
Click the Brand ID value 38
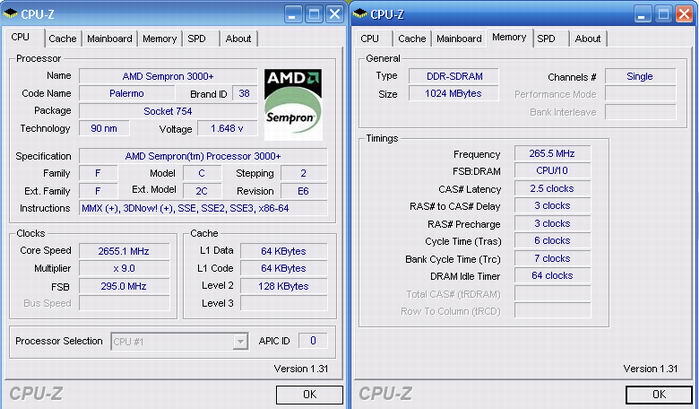(x=244, y=94)
